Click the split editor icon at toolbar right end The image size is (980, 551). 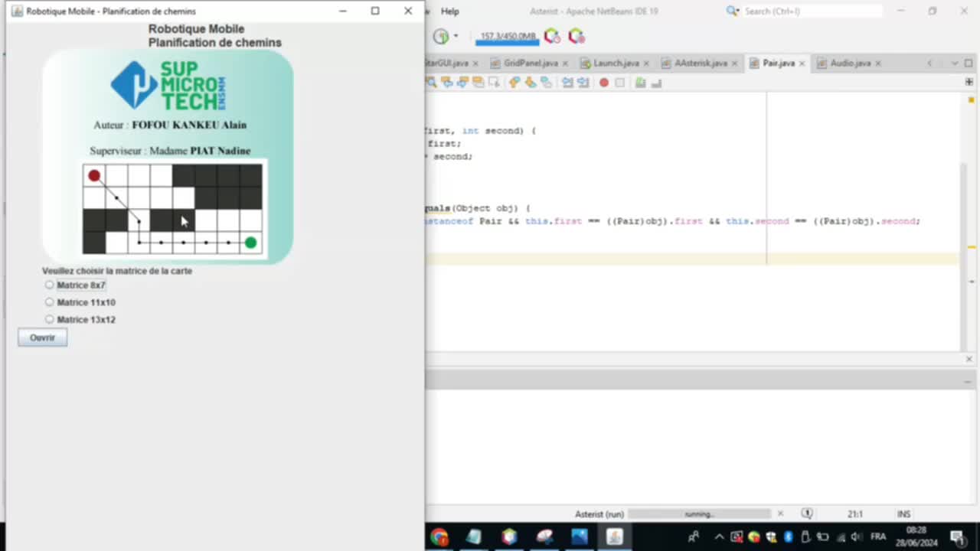point(969,82)
